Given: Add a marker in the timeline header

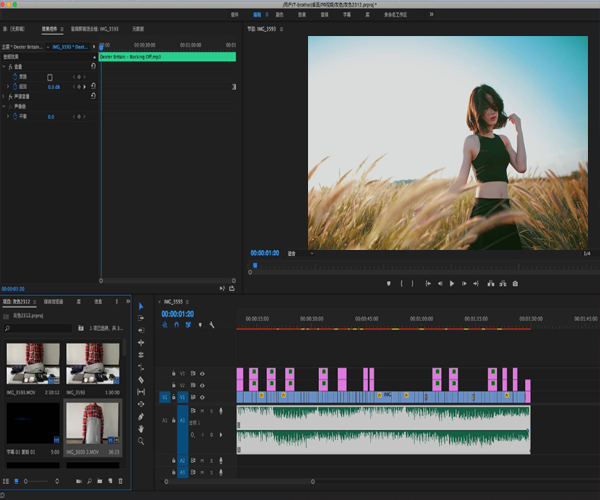Looking at the screenshot, I should 200,325.
